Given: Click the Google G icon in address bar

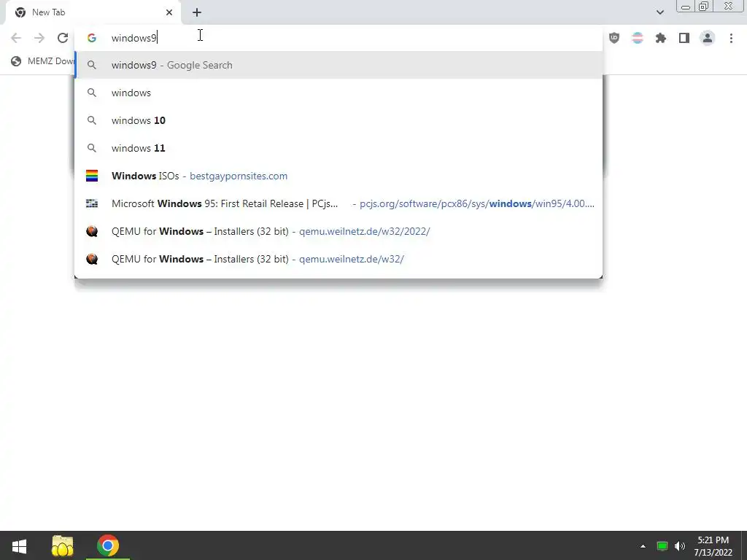Looking at the screenshot, I should [x=92, y=38].
